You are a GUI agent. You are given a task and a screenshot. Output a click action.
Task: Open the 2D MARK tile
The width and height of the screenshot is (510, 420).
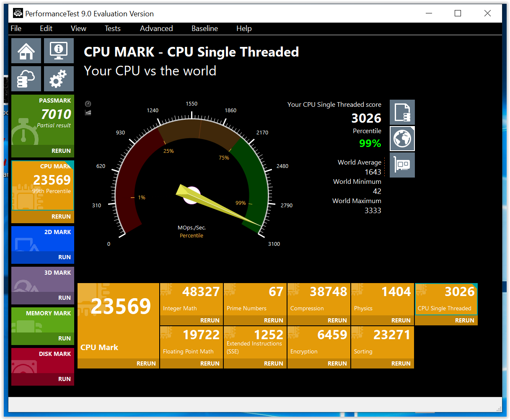point(43,239)
